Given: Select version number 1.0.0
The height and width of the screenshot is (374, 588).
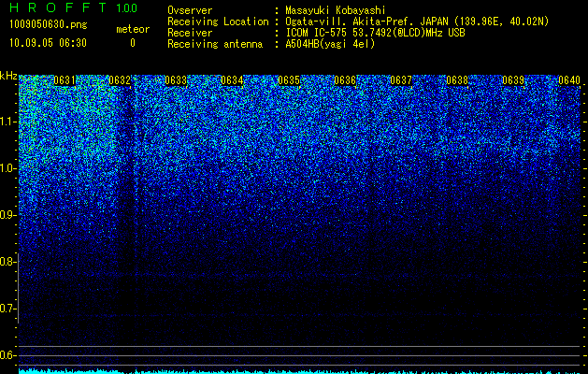Looking at the screenshot, I should (x=126, y=8).
